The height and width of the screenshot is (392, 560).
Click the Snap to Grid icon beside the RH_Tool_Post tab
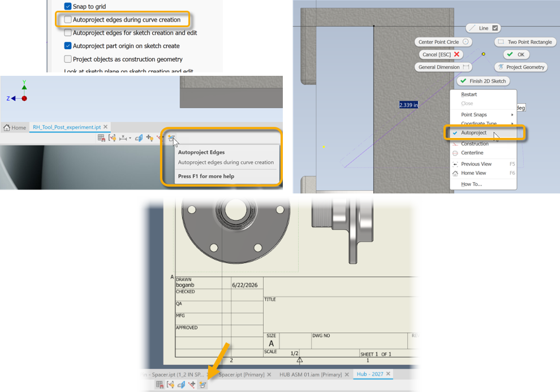[x=101, y=138]
